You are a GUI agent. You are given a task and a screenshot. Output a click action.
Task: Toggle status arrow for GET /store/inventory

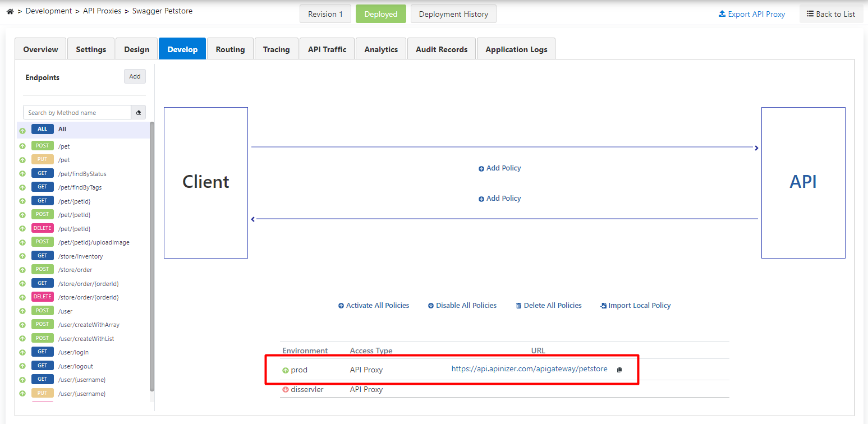tap(22, 256)
